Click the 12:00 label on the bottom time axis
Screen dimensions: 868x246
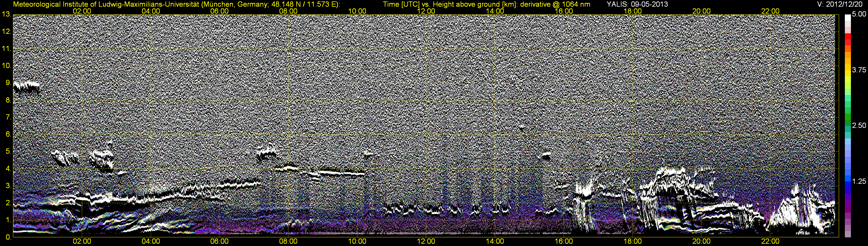point(426,242)
